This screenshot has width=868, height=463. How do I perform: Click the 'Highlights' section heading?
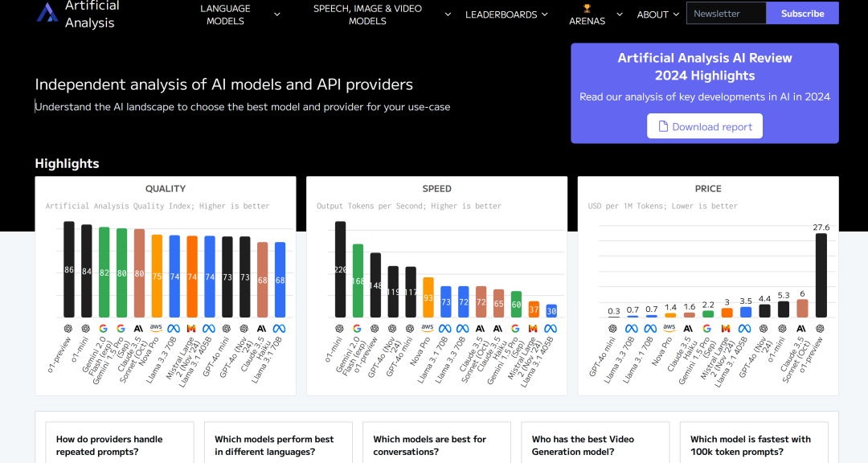(67, 163)
